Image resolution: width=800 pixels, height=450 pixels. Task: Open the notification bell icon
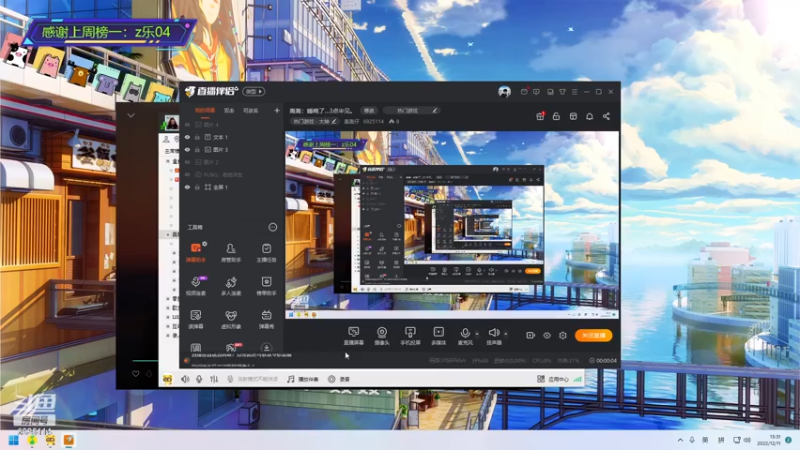point(589,116)
